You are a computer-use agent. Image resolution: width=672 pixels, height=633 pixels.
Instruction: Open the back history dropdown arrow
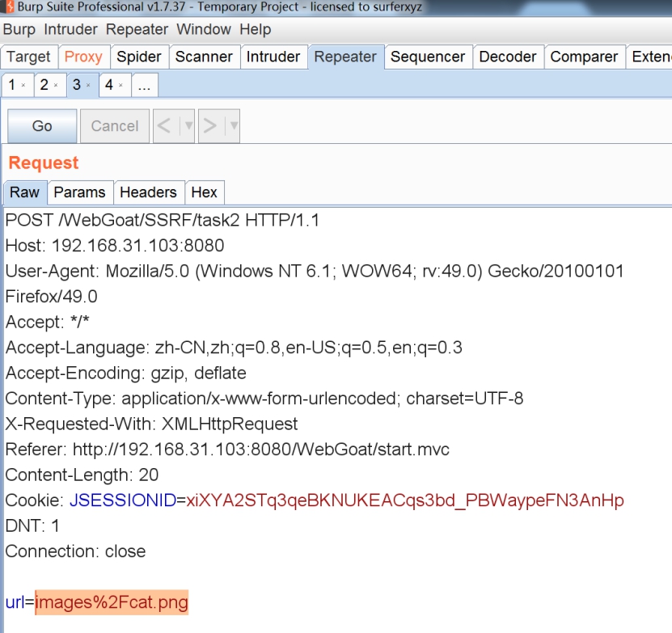tap(188, 125)
